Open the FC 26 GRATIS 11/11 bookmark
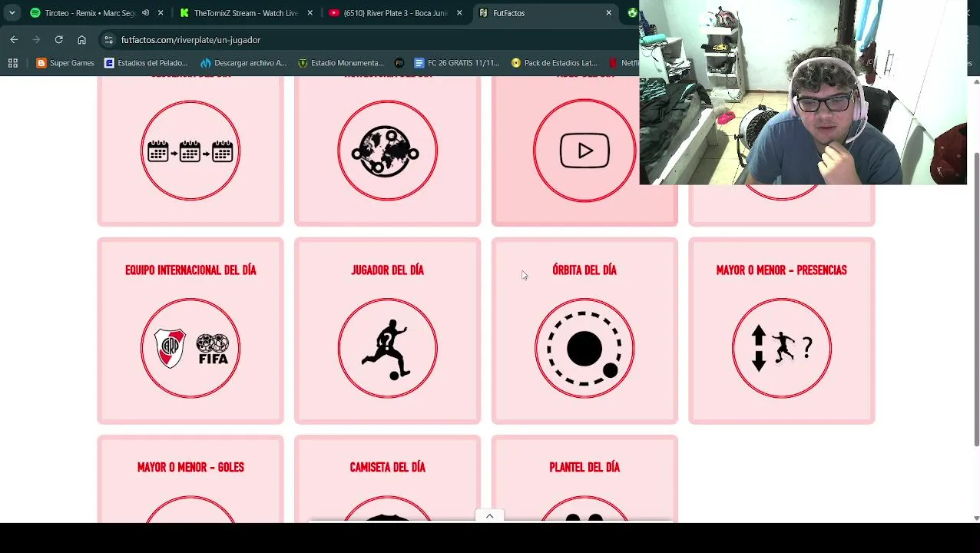The height and width of the screenshot is (553, 980). click(x=456, y=63)
